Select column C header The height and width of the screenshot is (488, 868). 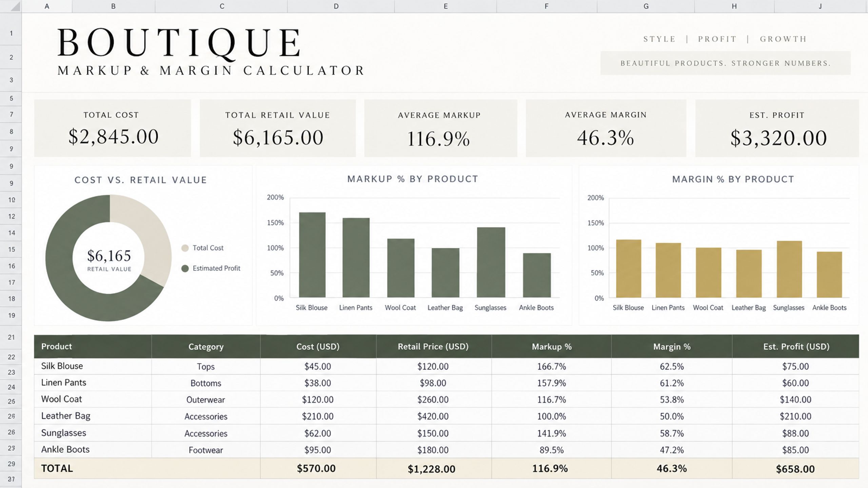pyautogui.click(x=222, y=6)
